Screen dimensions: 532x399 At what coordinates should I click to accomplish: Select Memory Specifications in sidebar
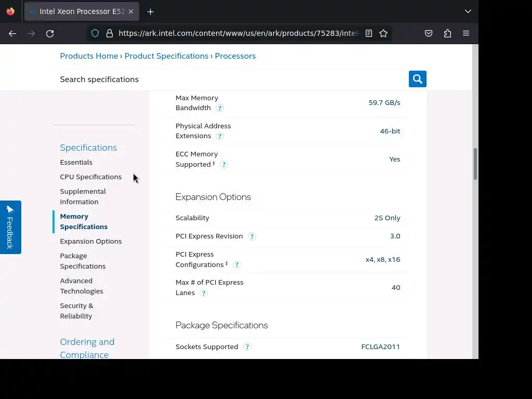pos(84,221)
